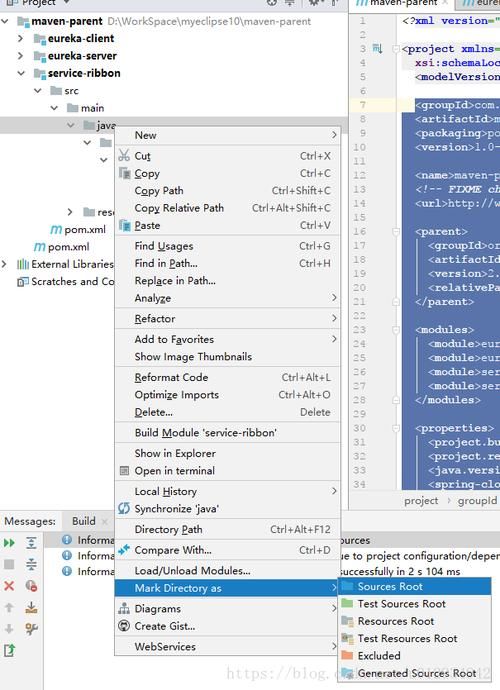The width and height of the screenshot is (500, 690).
Task: Click Synchronize 'java' refresh icon
Action: pos(124,508)
